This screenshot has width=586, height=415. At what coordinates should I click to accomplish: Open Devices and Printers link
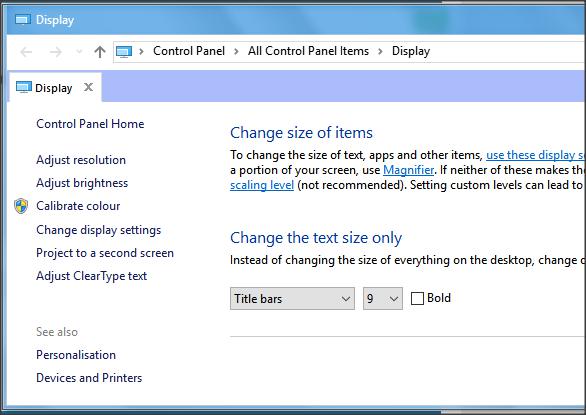(89, 378)
